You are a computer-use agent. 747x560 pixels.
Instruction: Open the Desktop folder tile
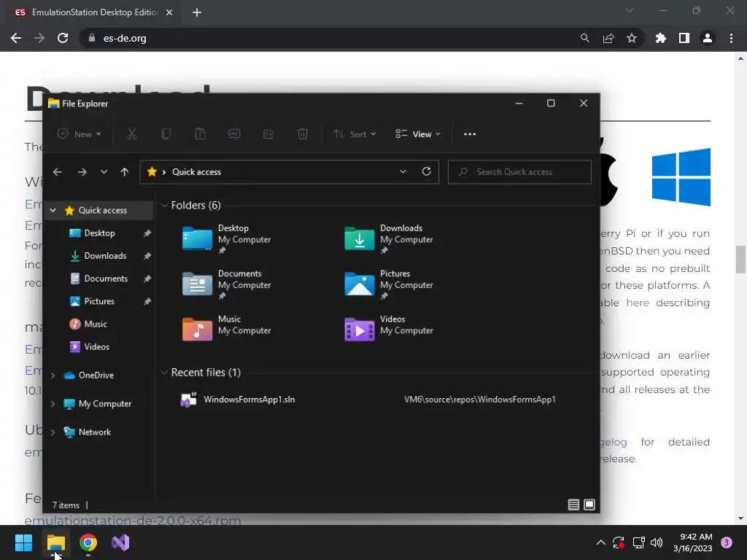[228, 238]
